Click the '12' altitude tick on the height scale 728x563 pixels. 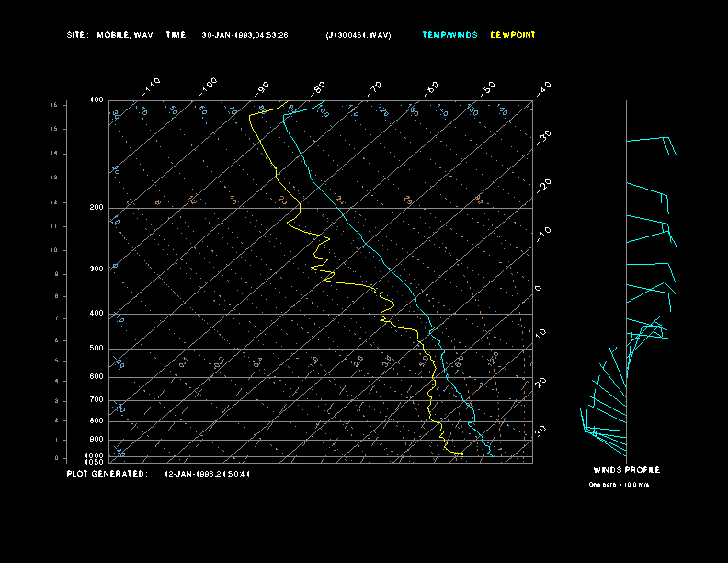point(54,202)
